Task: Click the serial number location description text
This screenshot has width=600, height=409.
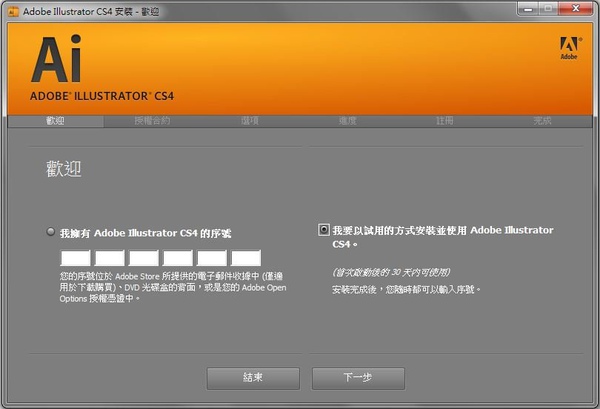Action: pyautogui.click(x=173, y=287)
